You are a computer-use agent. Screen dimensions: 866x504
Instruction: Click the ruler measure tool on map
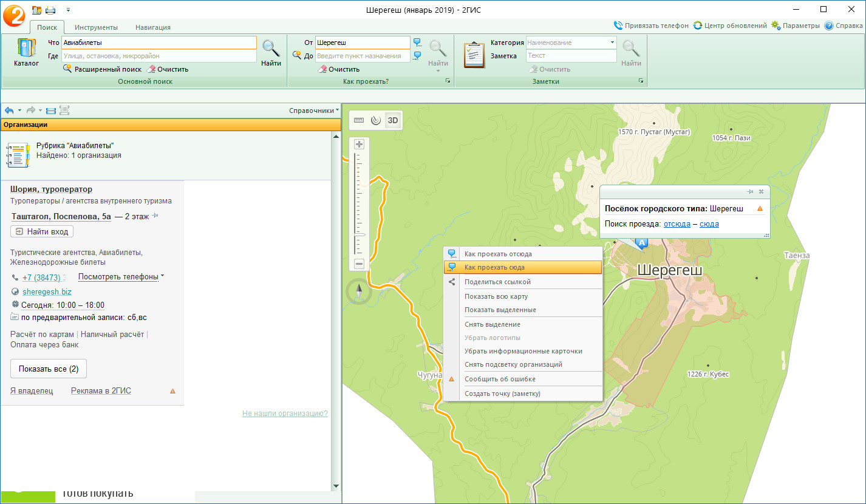[358, 120]
